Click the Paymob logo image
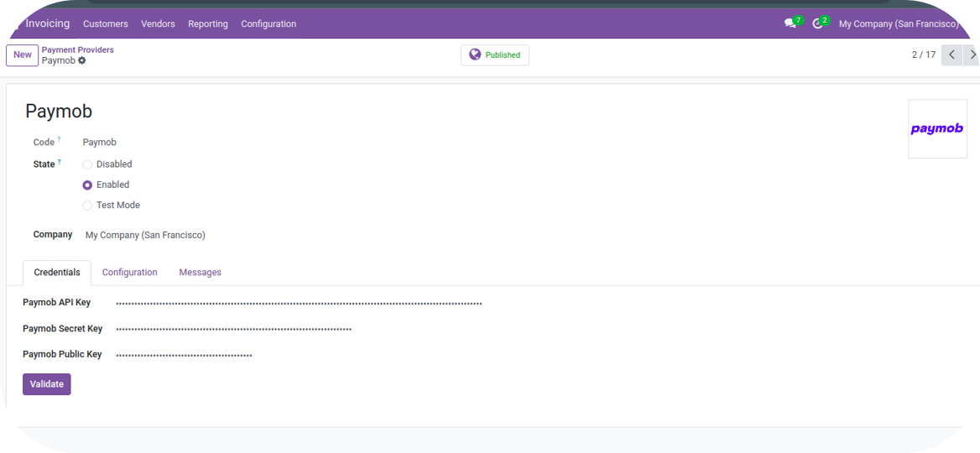980x453 pixels. pyautogui.click(x=936, y=129)
